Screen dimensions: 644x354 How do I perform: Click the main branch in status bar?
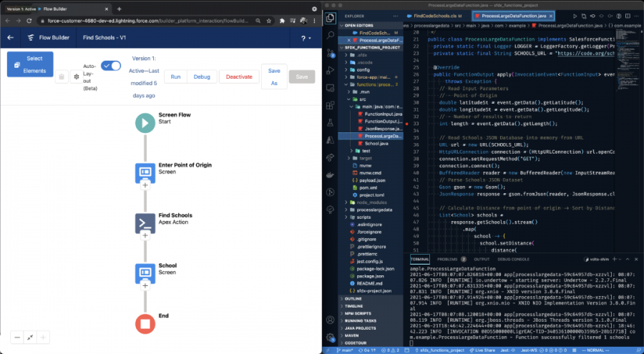click(x=345, y=350)
